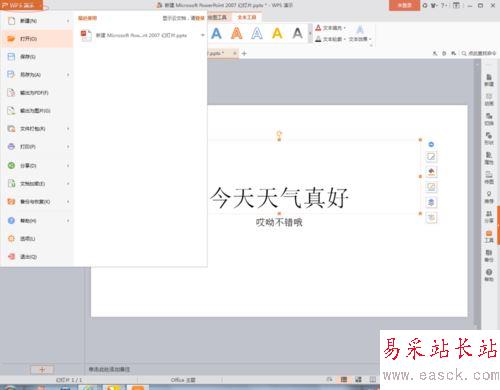Choose 打开(O) in the file menu

[x=37, y=39]
